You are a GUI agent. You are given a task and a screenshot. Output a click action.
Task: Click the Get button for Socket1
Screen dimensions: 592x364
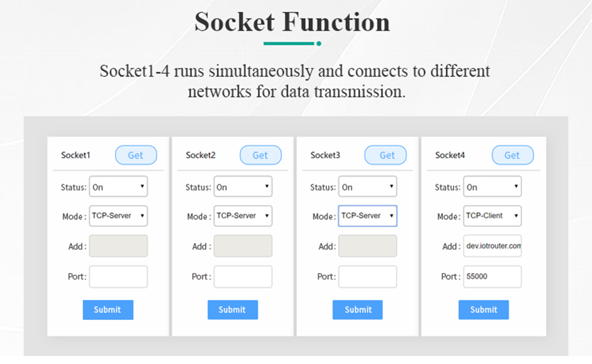pos(136,155)
